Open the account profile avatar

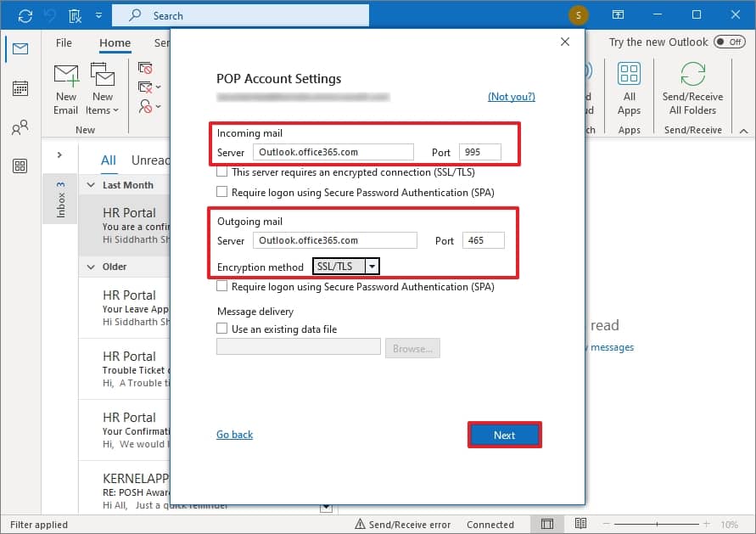click(578, 15)
